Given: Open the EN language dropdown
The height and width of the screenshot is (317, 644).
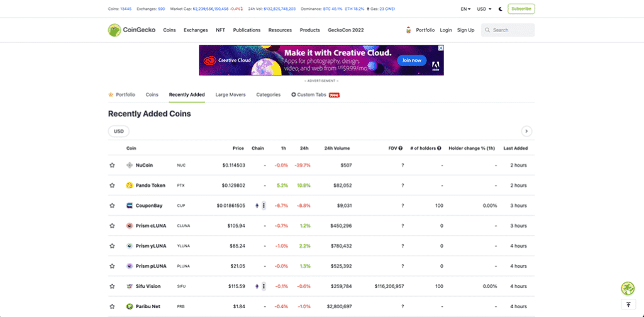Looking at the screenshot, I should click(x=466, y=9).
